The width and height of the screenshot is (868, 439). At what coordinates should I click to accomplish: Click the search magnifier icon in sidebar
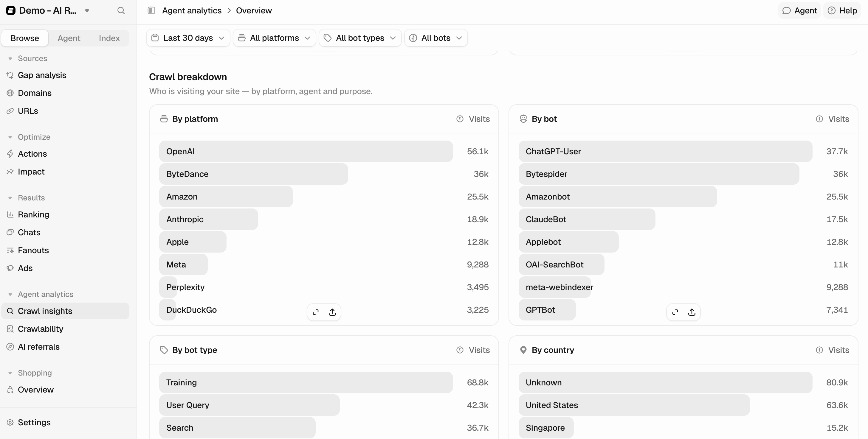coord(121,10)
